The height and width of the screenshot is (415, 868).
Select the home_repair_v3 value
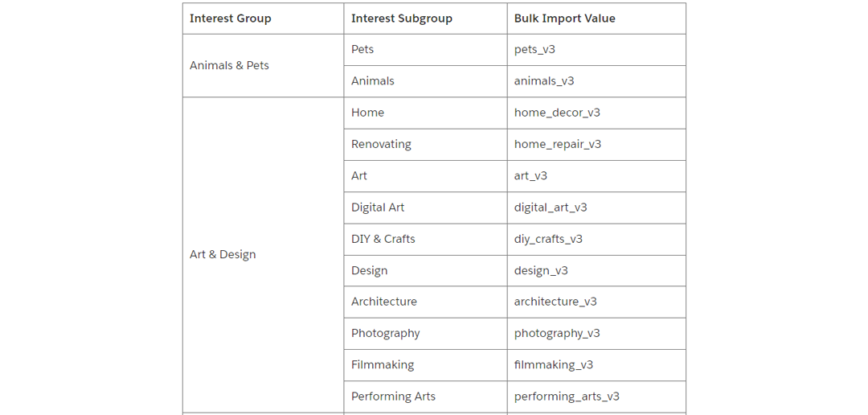[558, 144]
